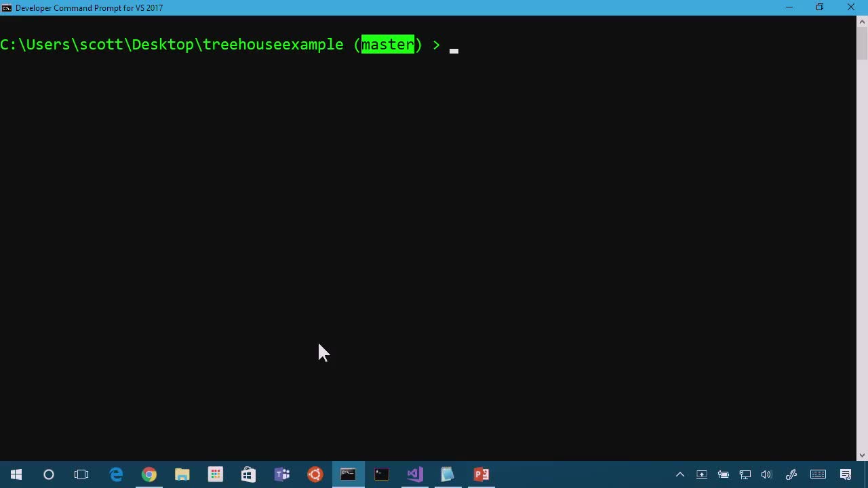Open PowerPoint from taskbar
Viewport: 868px width, 488px height.
(481, 474)
